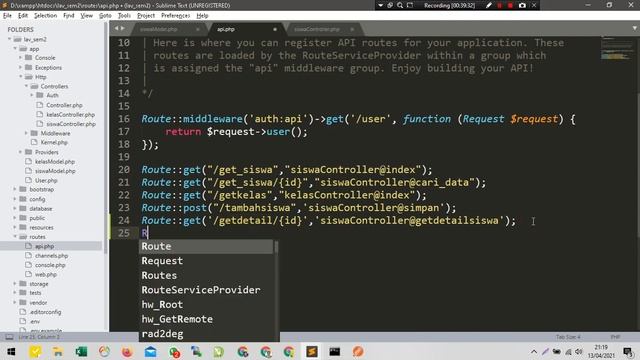Open the Find menu

(x=69, y=16)
